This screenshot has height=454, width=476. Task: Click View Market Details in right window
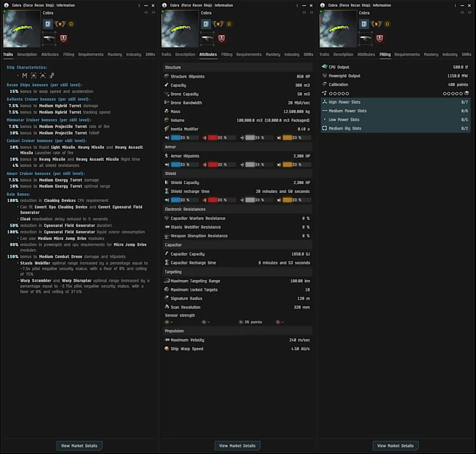point(395,446)
